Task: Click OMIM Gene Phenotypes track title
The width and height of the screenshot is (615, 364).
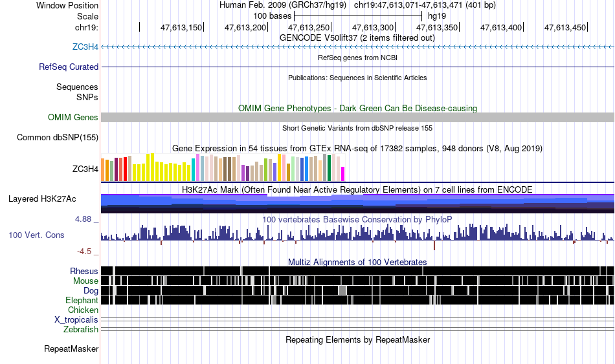Action: pyautogui.click(x=357, y=109)
